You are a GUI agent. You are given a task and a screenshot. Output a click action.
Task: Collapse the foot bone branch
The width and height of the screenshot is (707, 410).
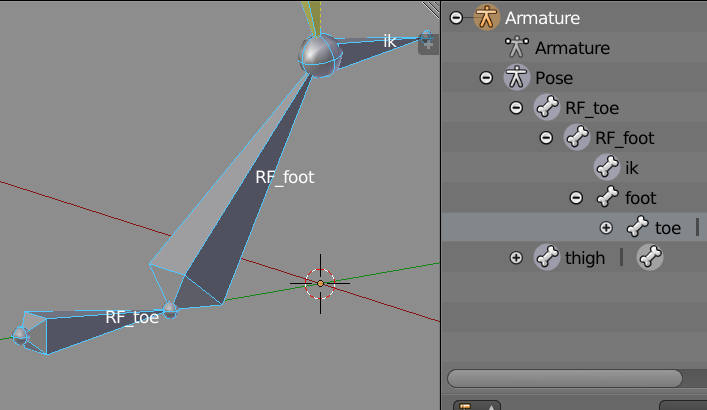pyautogui.click(x=576, y=198)
